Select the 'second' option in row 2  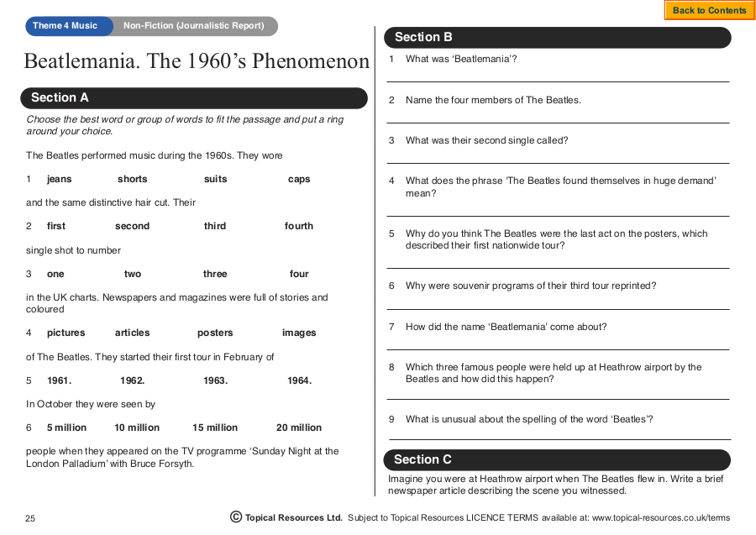(x=132, y=226)
